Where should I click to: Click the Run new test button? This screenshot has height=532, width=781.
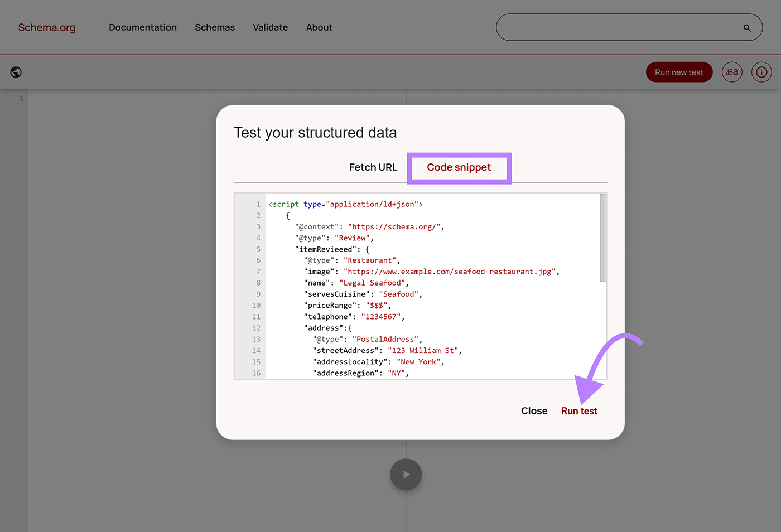679,72
